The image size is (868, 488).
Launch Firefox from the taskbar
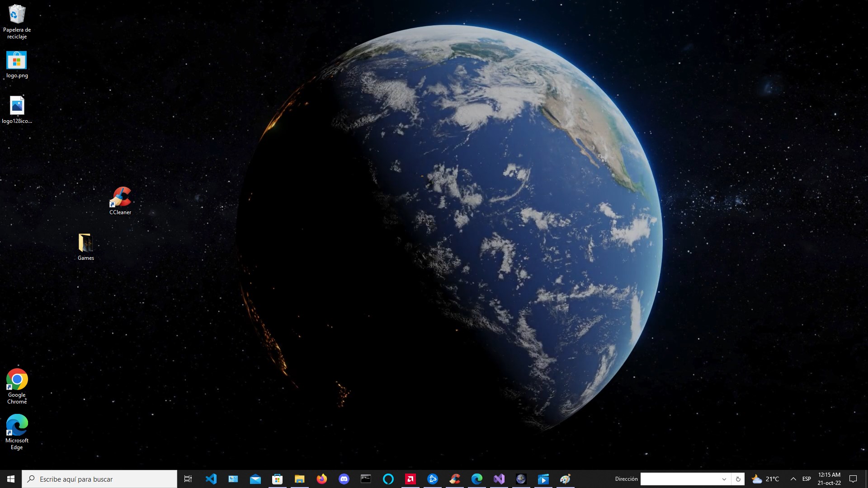(321, 479)
